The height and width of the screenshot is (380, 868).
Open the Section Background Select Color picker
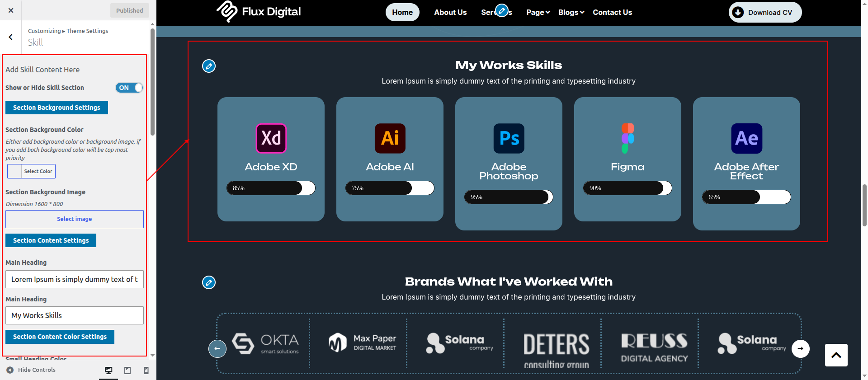click(x=31, y=171)
